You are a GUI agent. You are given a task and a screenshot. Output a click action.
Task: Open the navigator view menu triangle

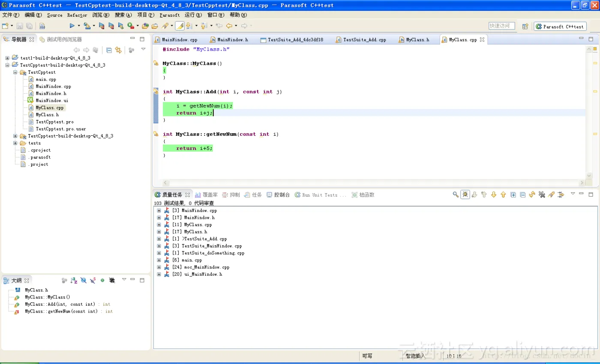[x=143, y=49]
